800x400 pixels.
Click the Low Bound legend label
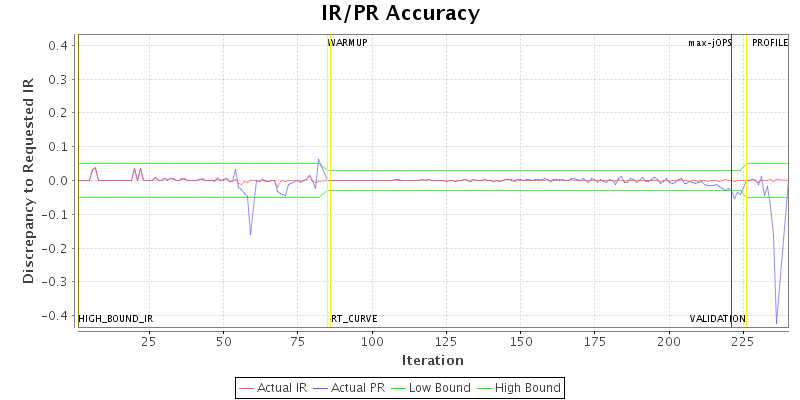pyautogui.click(x=439, y=387)
